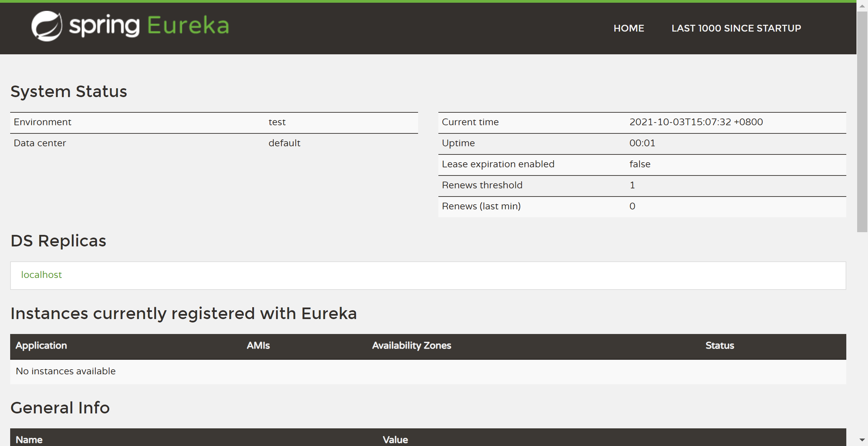Click the General Info heading

coord(60,408)
